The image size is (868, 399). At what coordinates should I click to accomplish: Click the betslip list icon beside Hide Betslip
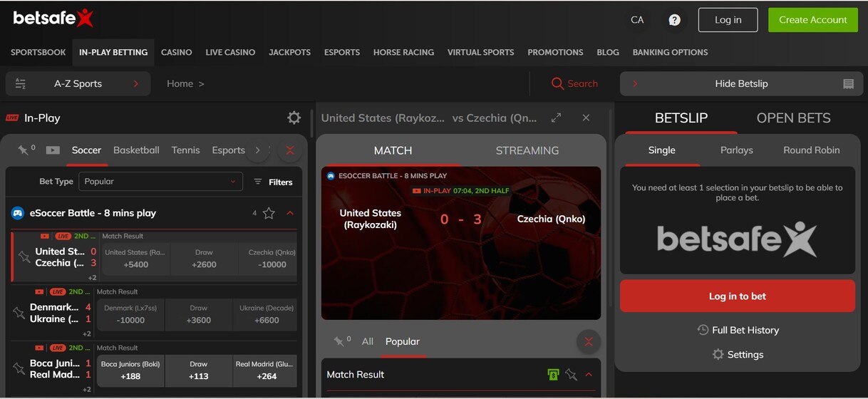848,84
